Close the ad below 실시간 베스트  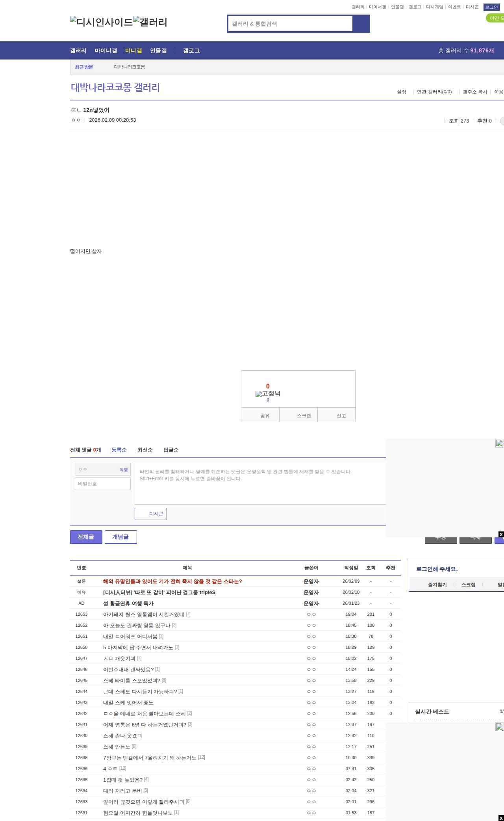click(501, 818)
